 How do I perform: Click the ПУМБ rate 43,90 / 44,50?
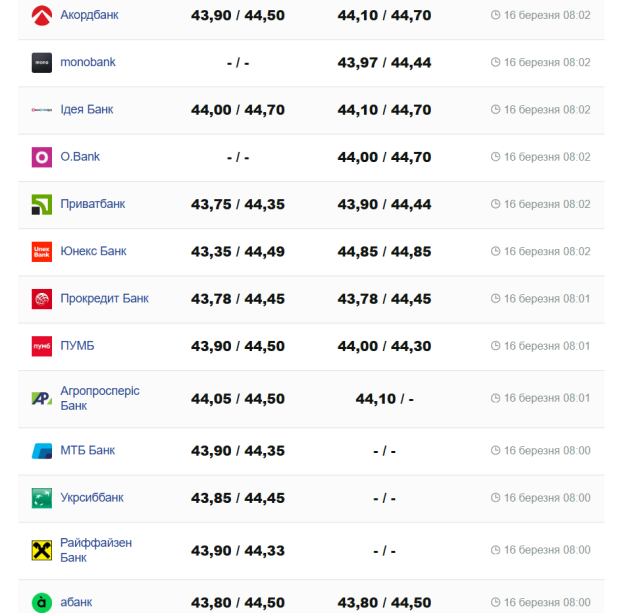coord(238,346)
